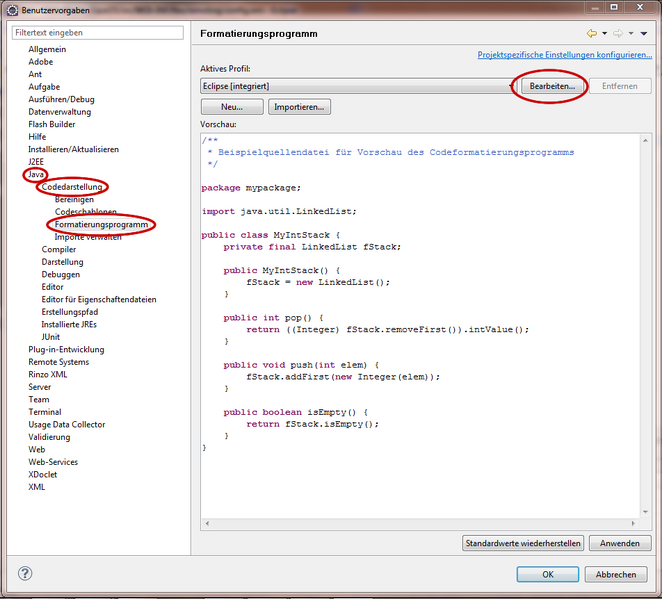Select Allgemein in the preferences tree
Image resolution: width=662 pixels, height=599 pixels.
pos(47,49)
